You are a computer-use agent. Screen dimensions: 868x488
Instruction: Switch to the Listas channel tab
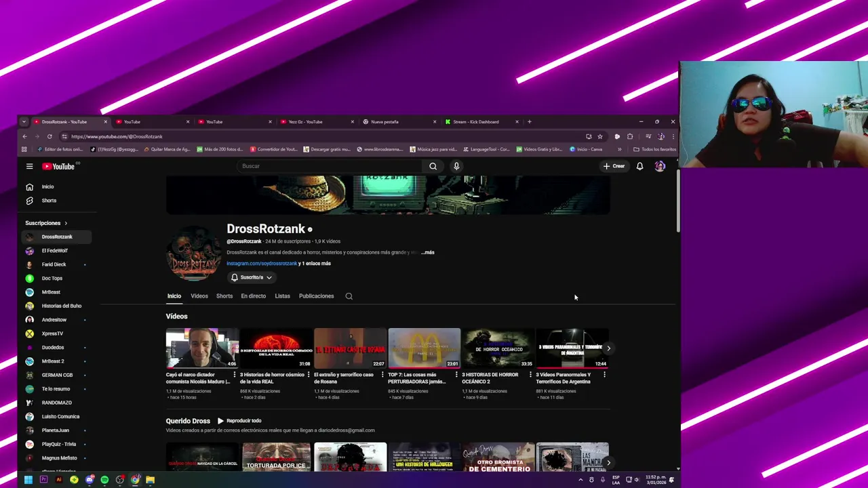coord(282,296)
